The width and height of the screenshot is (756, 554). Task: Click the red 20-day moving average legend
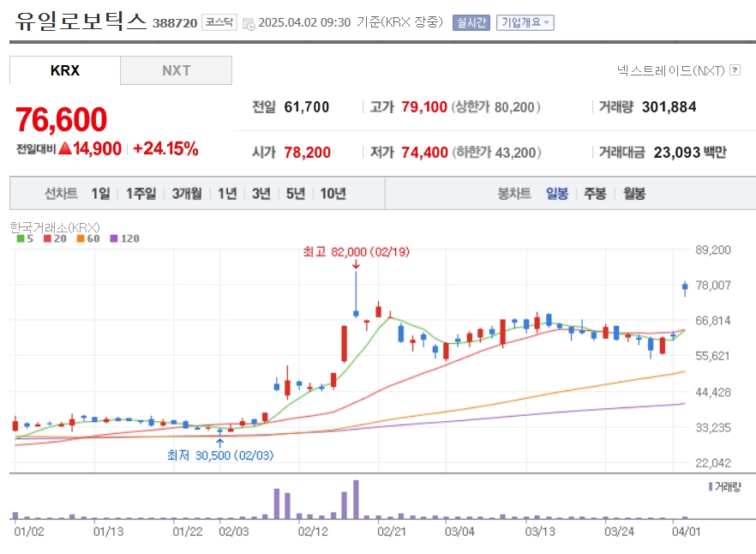point(55,238)
